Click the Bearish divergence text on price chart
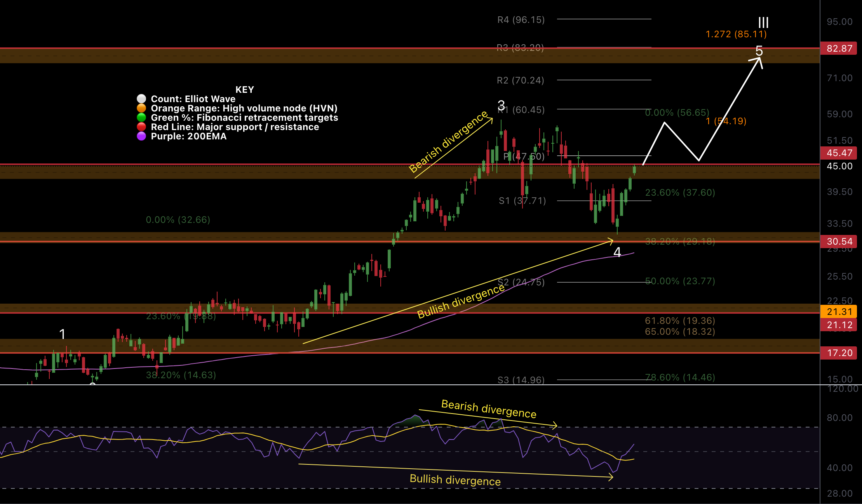 (448, 142)
